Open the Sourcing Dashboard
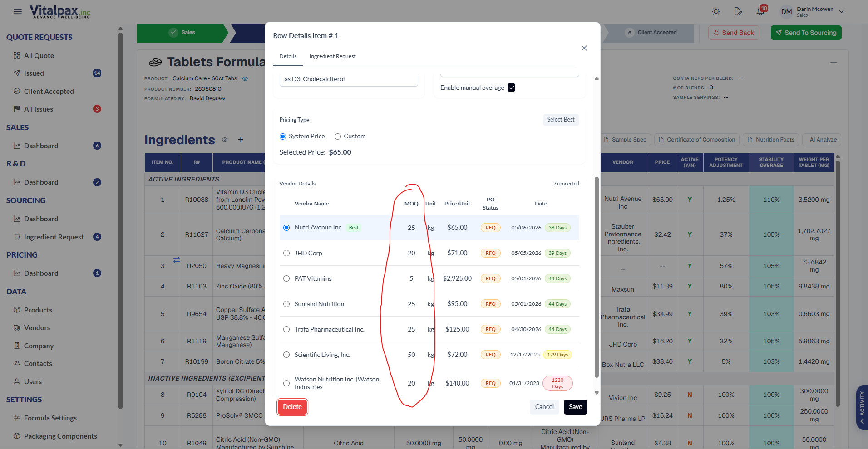Viewport: 868px width, 449px height. pos(41,219)
